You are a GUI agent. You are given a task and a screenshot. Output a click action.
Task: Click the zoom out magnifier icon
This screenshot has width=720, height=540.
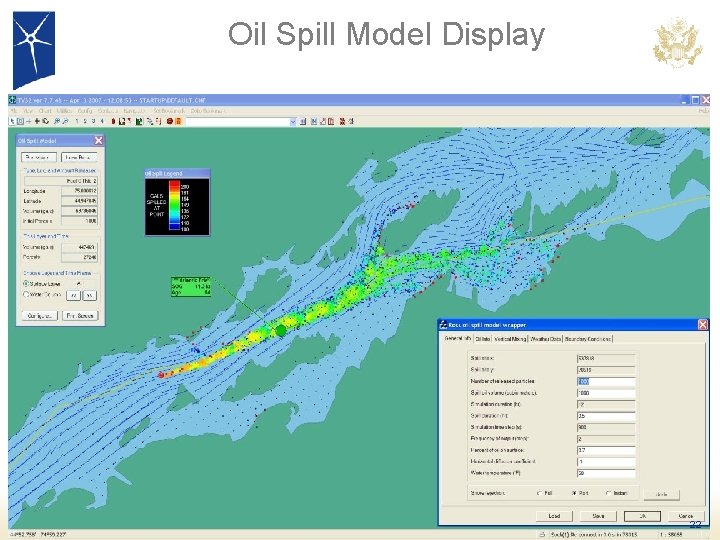coord(65,121)
